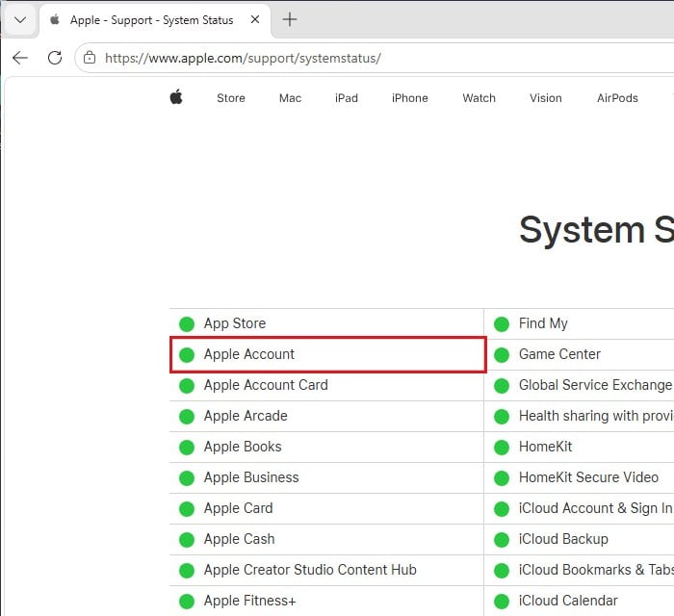
Task: Click green status dot beside Apple Account
Action: pos(187,355)
